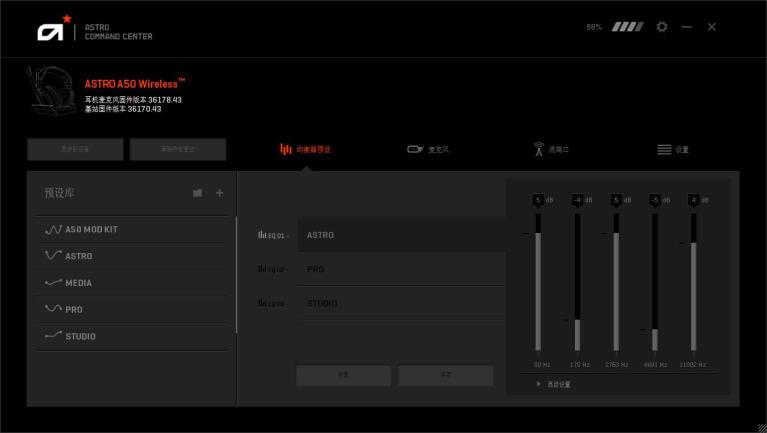
Task: Expand the advanced settings disclosure triangle
Action: pos(539,384)
